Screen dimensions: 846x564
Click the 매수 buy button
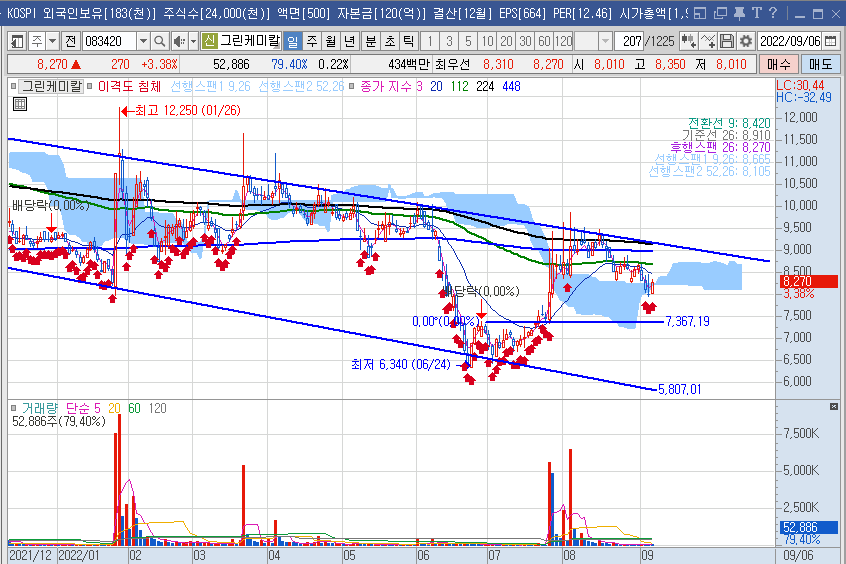point(779,65)
